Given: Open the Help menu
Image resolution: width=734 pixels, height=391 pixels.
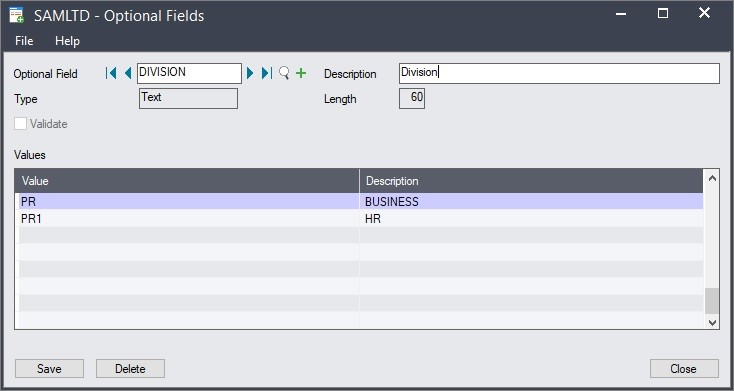Looking at the screenshot, I should (67, 41).
